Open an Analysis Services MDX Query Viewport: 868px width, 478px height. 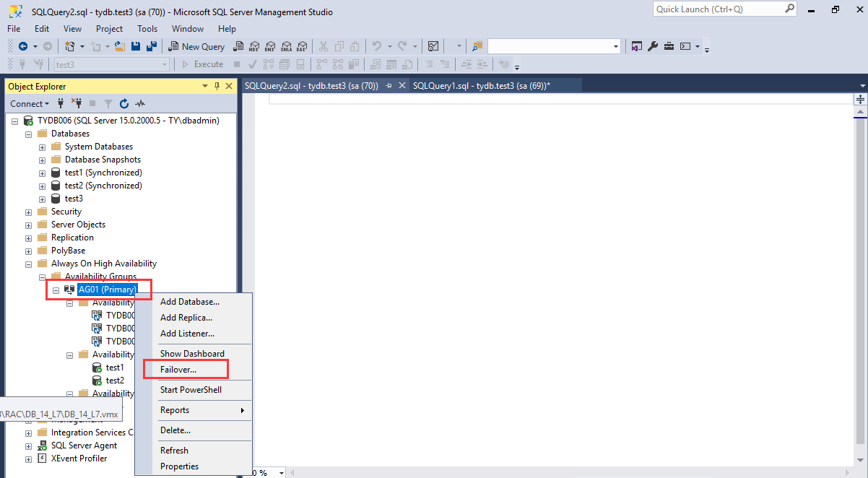(253, 46)
